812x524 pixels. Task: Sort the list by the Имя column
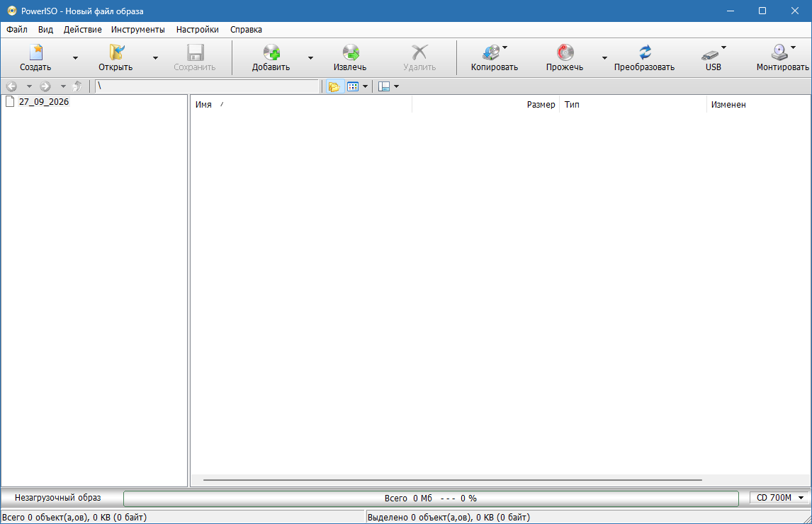coord(301,105)
